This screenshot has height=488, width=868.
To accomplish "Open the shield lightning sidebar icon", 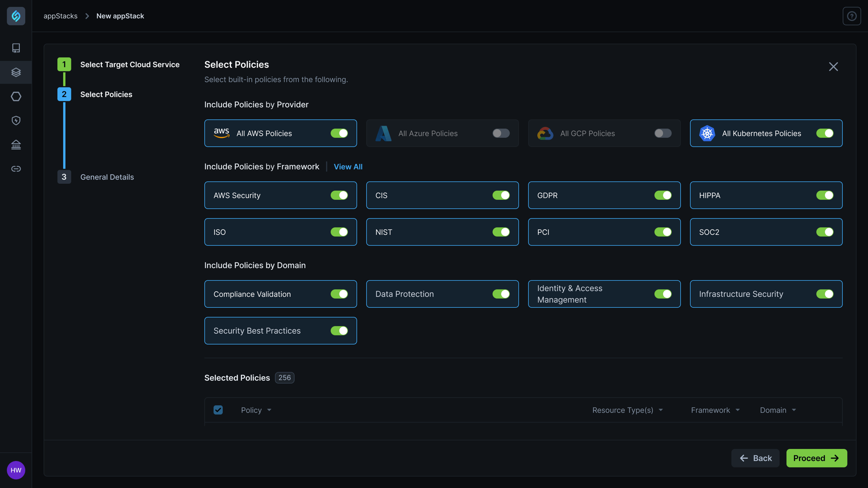I will pos(16,121).
